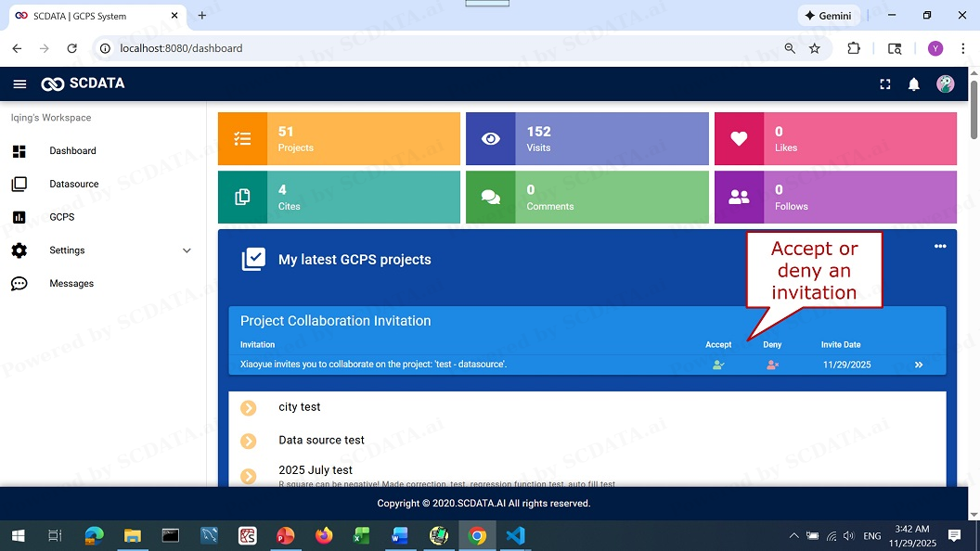Go to Dashboard in sidebar
Screen dimensions: 980x551
pos(72,151)
